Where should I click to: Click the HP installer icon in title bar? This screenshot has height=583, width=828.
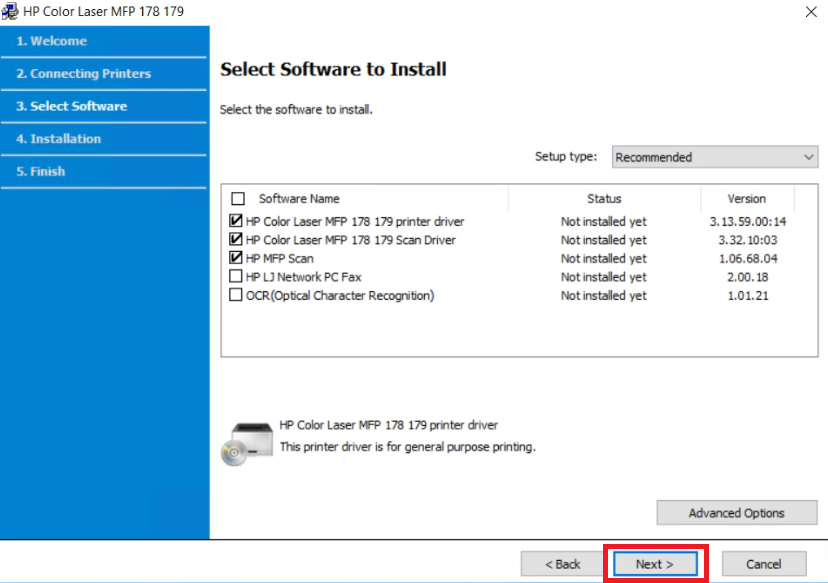click(x=10, y=11)
